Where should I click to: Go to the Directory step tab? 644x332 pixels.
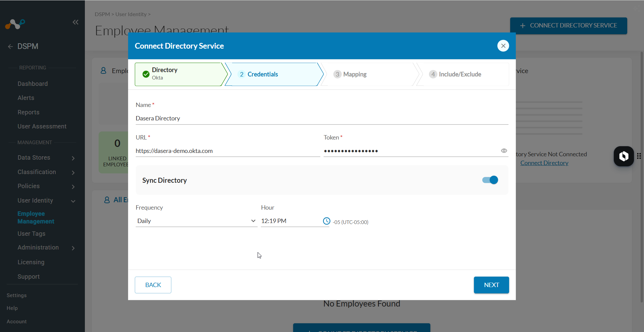point(181,74)
